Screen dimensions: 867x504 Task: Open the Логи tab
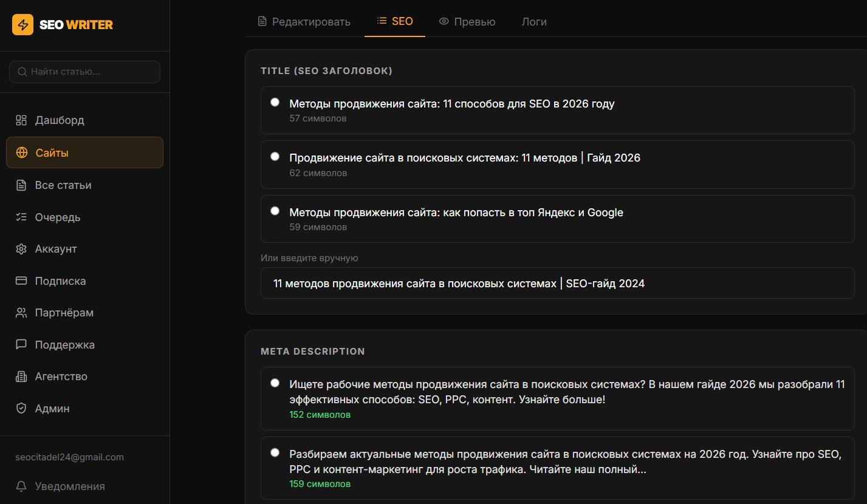pos(534,21)
